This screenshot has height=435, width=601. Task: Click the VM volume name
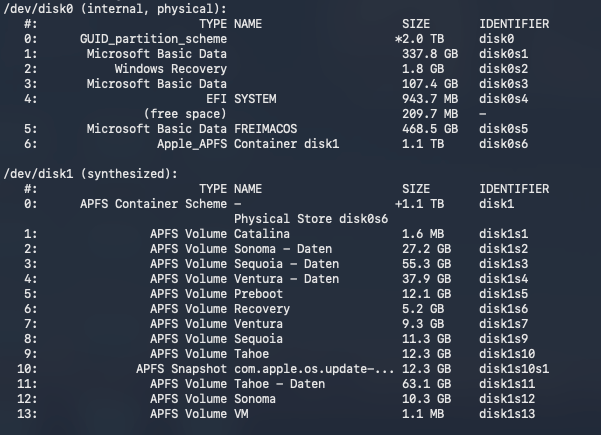[241, 414]
